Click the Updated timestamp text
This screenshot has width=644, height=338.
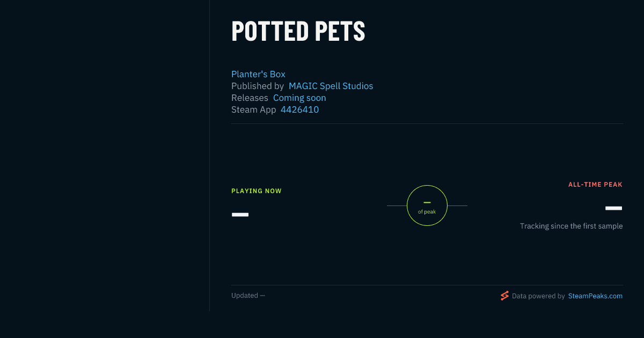pyautogui.click(x=248, y=296)
